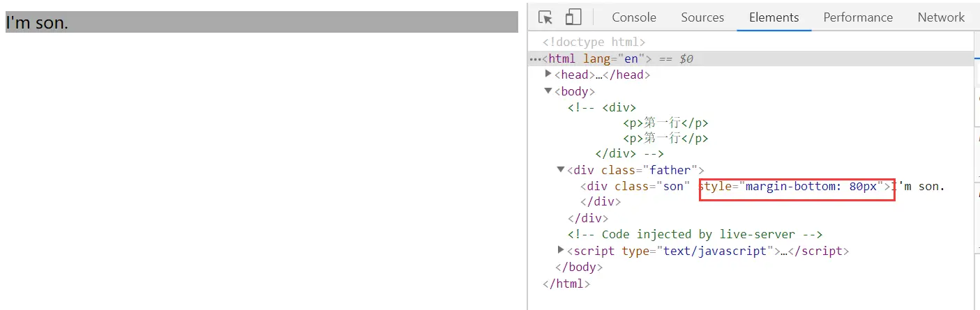The image size is (980, 310).
Task: Go to the Network tab
Action: [941, 17]
